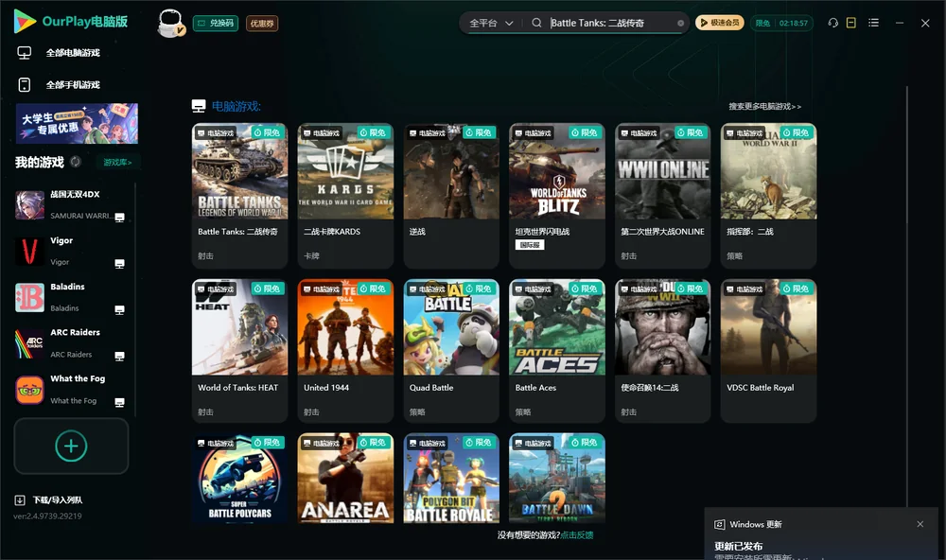Open the 极速会员 membership button

720,23
